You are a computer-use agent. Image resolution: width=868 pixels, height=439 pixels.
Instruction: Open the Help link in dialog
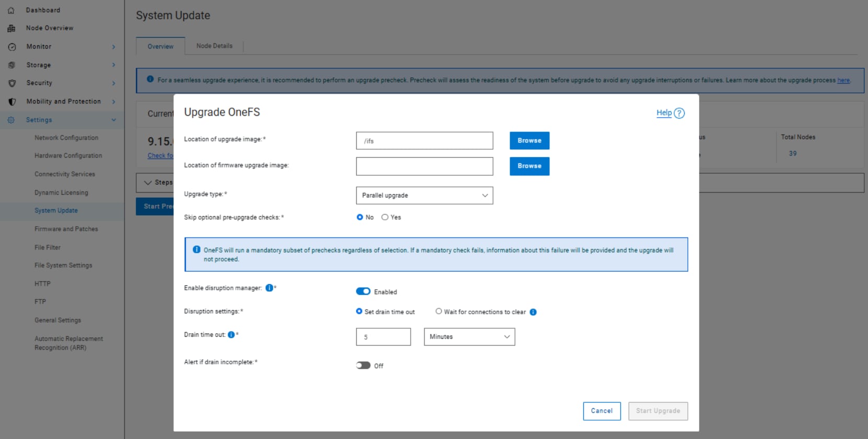(664, 113)
